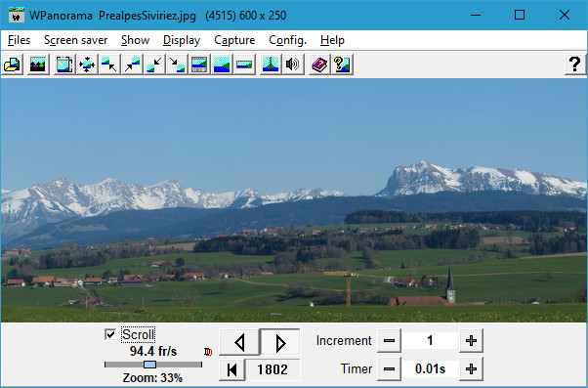Click the Timer value field showing 0.01s
This screenshot has height=388, width=588.
pyautogui.click(x=430, y=368)
